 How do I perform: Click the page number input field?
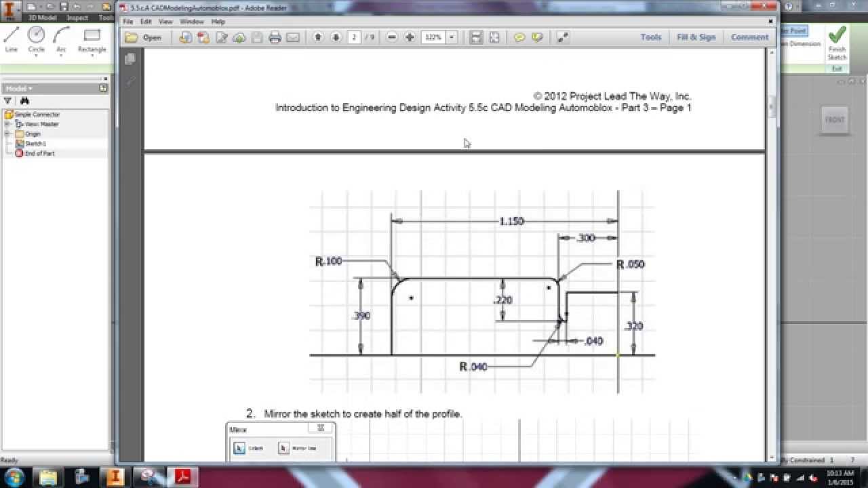[354, 37]
